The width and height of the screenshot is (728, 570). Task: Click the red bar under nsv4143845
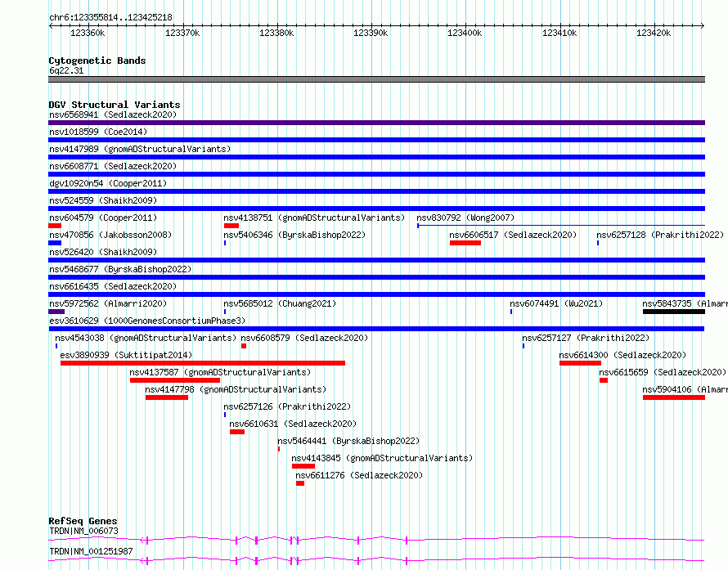(303, 466)
